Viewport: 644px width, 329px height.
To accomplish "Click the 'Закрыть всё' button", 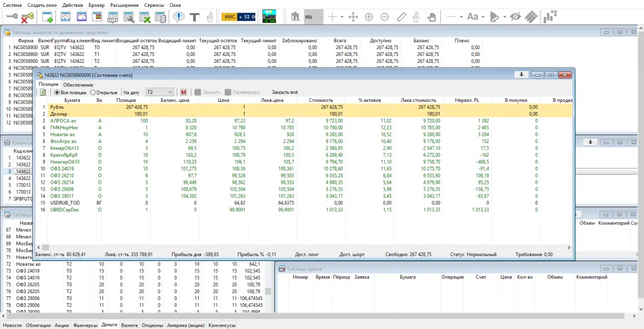I will click(284, 92).
